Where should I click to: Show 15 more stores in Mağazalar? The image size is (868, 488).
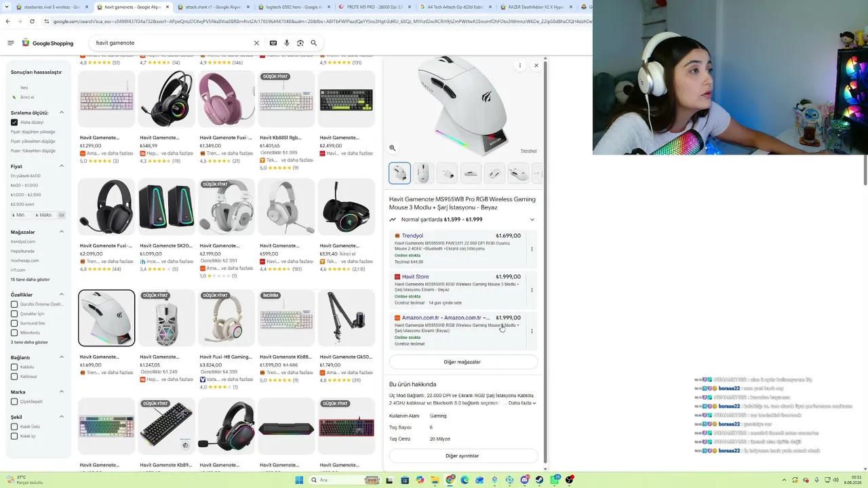(x=31, y=279)
